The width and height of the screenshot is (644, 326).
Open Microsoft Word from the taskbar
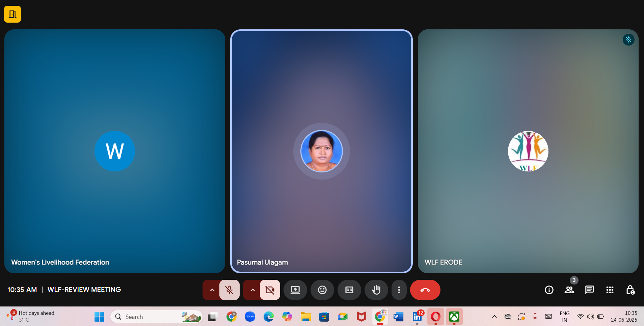point(399,317)
